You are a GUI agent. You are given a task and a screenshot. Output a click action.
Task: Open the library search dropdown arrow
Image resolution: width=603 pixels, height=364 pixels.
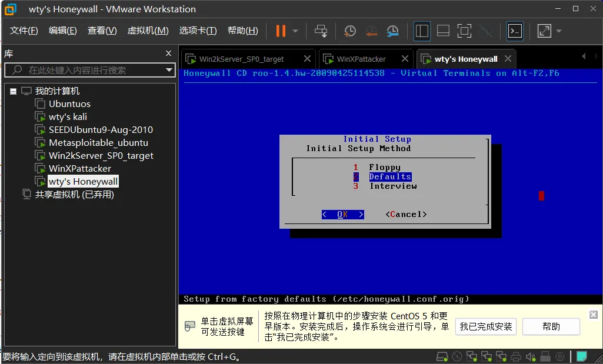(x=169, y=70)
